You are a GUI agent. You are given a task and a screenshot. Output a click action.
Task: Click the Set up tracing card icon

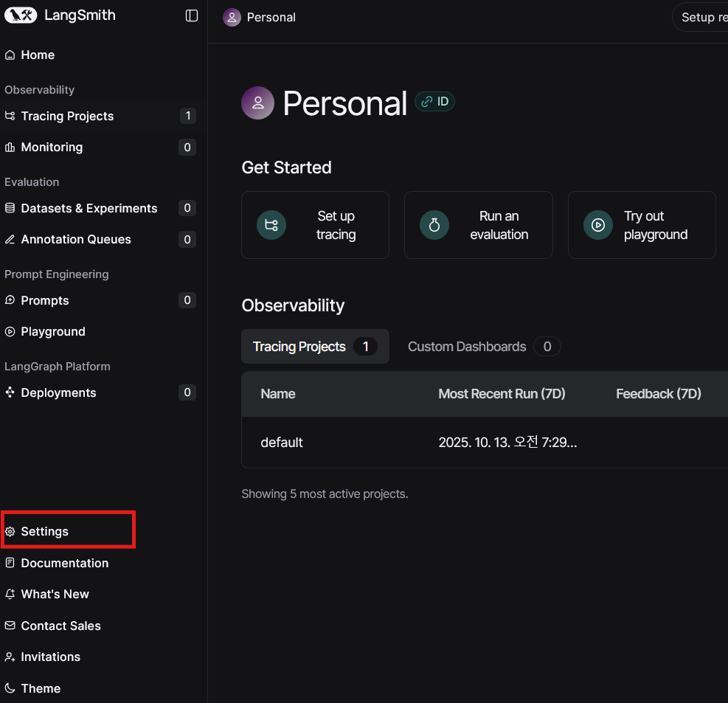(271, 225)
